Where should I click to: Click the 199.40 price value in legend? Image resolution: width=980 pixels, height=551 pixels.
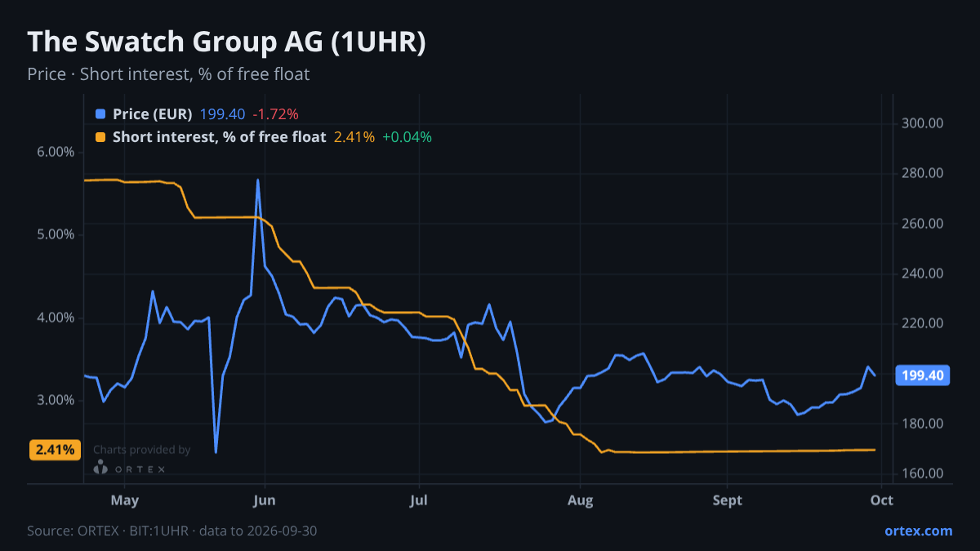coord(222,114)
